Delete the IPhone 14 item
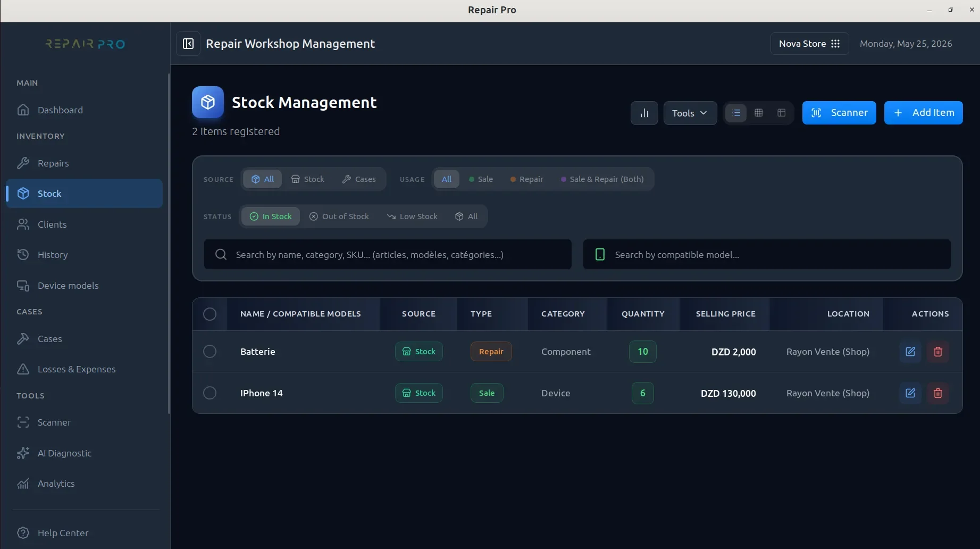 point(938,393)
